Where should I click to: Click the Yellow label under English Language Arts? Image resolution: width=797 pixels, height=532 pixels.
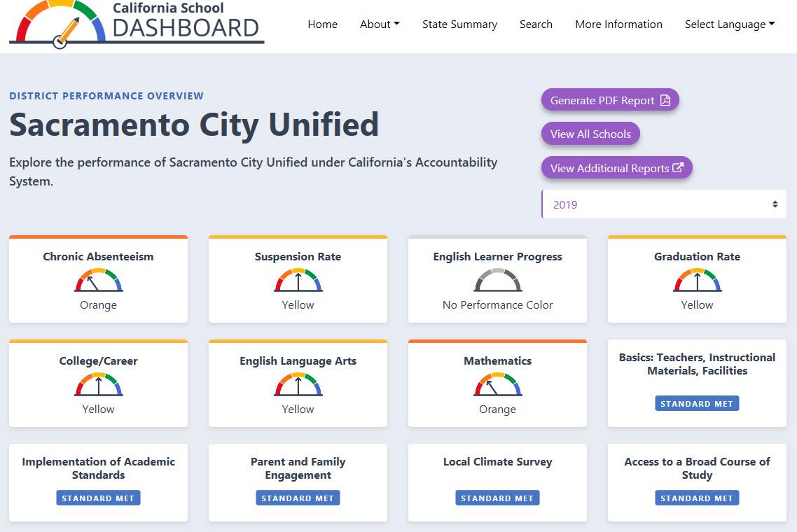298,409
